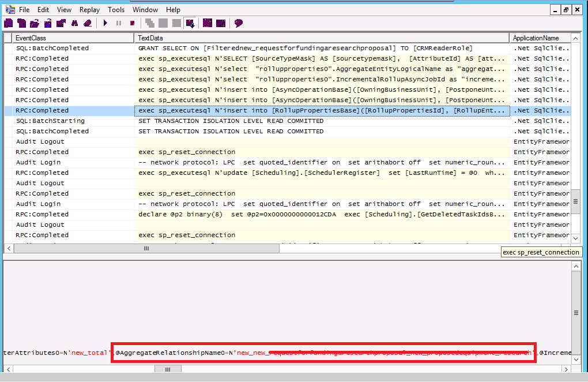
Task: Start a new trace
Action: click(7, 23)
